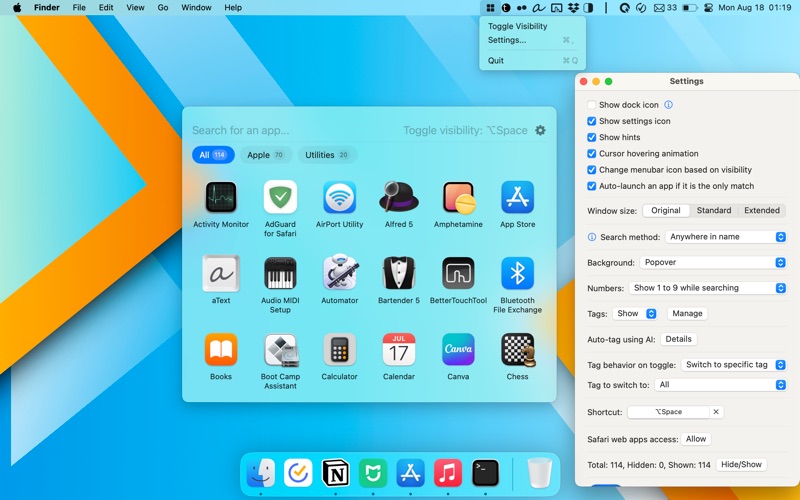Viewport: 800px width, 500px height.
Task: Open the Finder File menu
Action: point(79,8)
